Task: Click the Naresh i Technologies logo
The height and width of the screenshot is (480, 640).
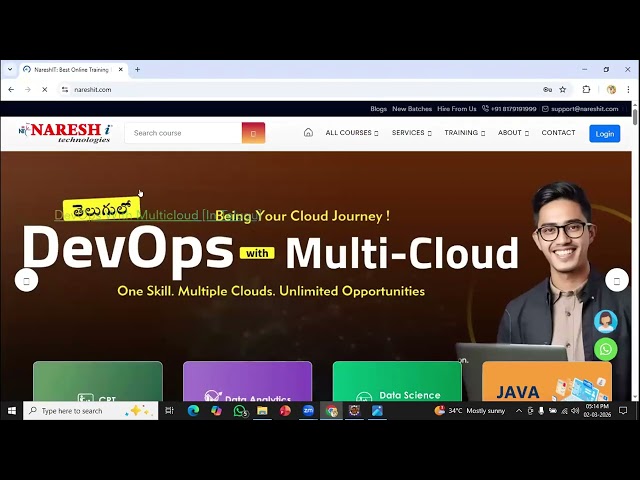Action: [65, 133]
